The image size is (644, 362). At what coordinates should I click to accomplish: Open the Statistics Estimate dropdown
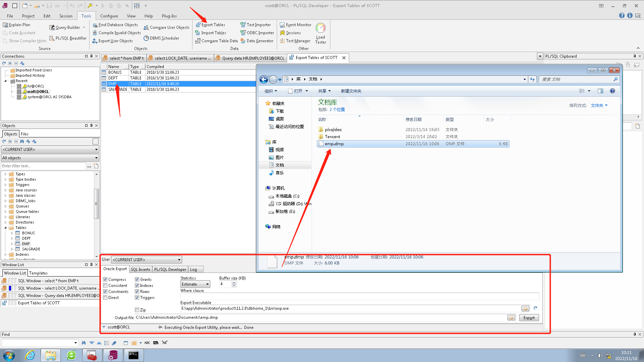click(x=196, y=284)
